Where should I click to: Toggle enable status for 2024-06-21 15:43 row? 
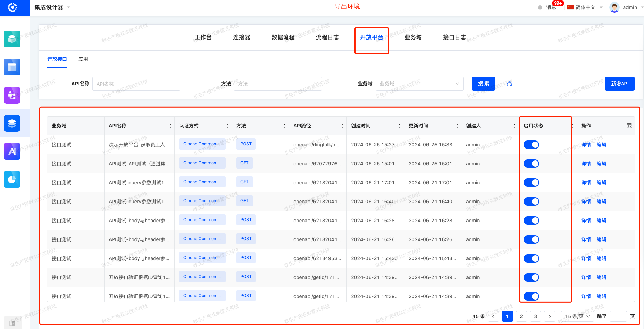[x=531, y=258]
